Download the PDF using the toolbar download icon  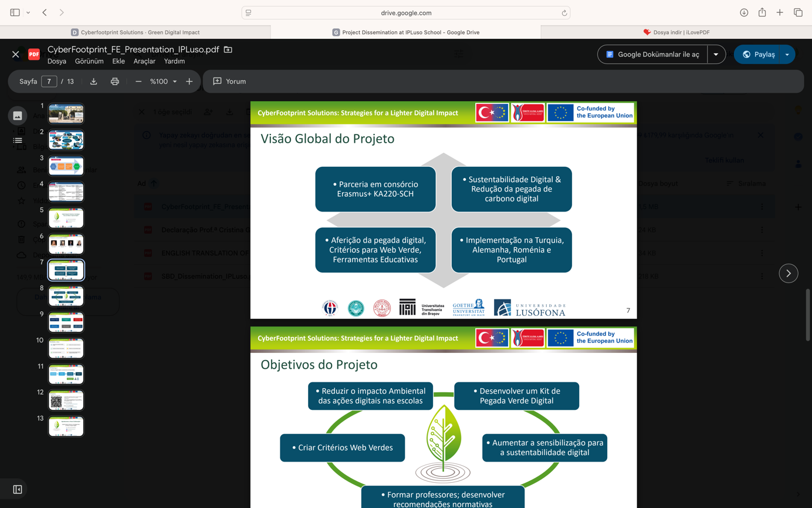(x=94, y=82)
